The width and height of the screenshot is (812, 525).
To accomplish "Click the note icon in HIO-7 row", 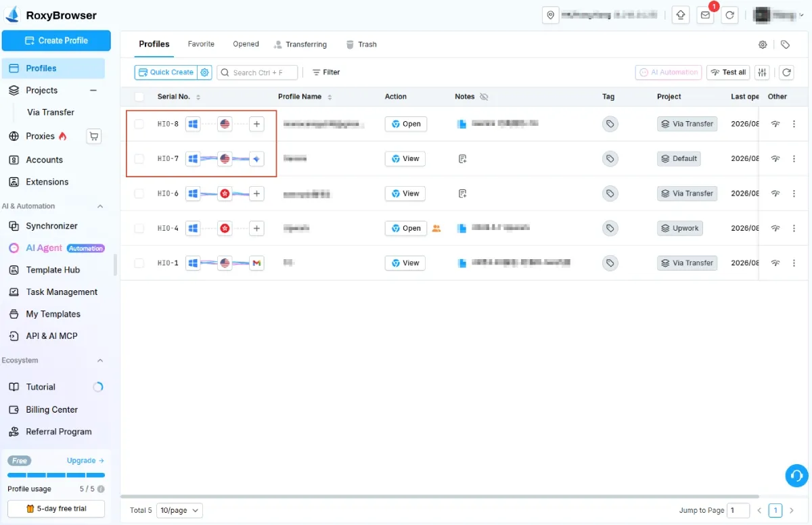I will [462, 159].
